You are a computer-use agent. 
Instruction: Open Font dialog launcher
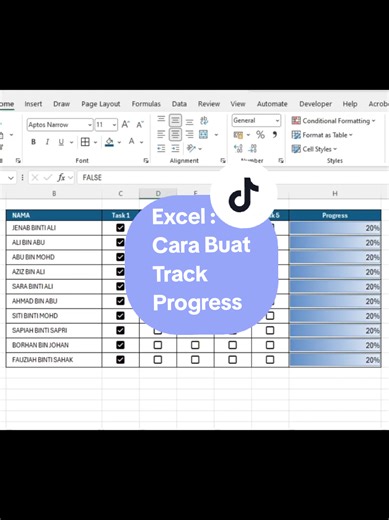[146, 161]
